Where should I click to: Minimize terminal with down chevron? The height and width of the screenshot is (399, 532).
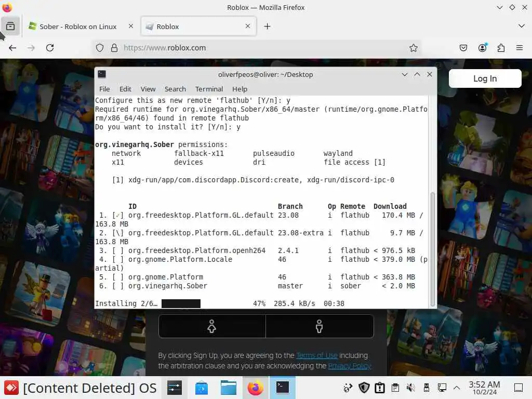click(404, 74)
